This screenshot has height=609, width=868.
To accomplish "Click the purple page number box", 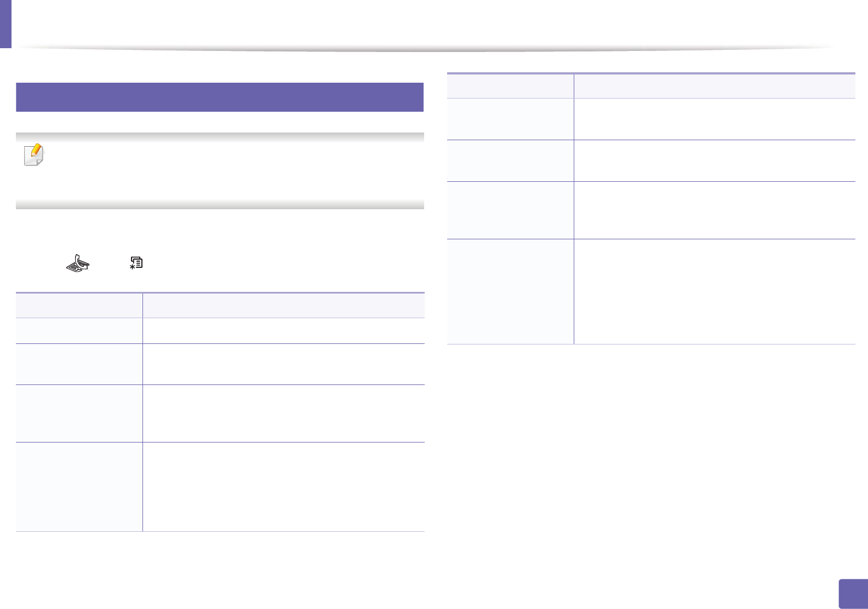I will tap(853, 594).
